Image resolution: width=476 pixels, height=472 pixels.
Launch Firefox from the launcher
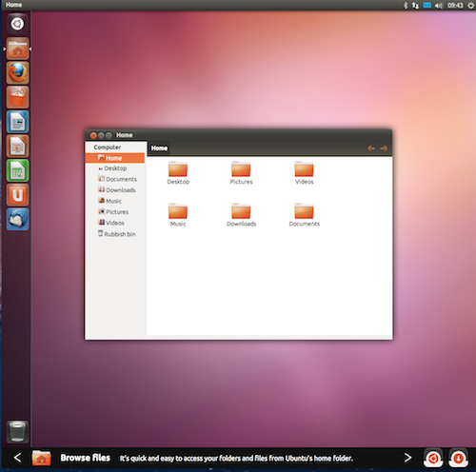18,73
